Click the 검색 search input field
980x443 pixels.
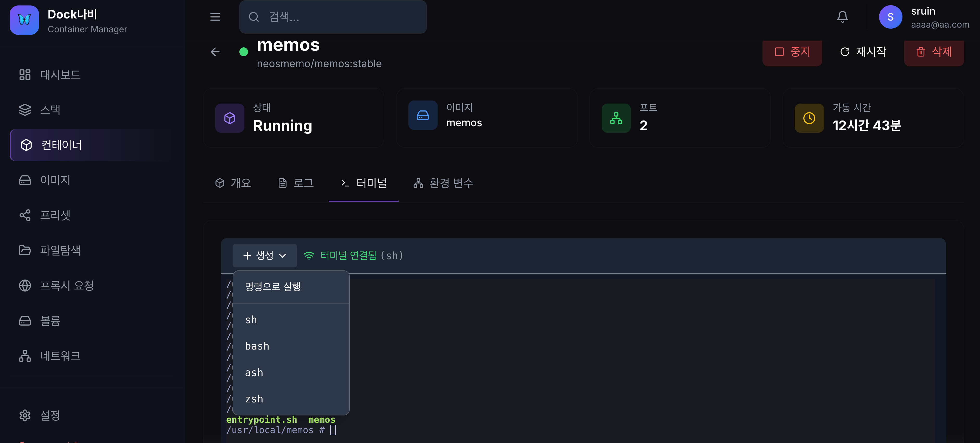point(333,16)
